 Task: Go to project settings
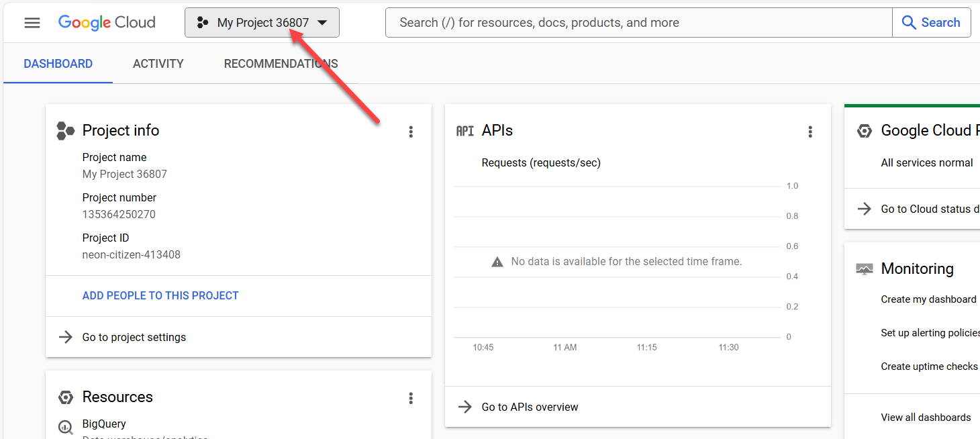(x=134, y=337)
